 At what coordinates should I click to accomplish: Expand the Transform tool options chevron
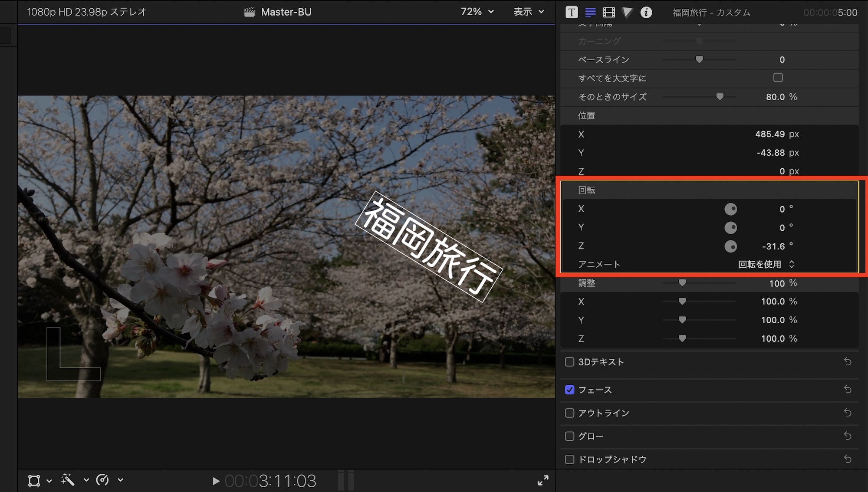click(x=49, y=481)
